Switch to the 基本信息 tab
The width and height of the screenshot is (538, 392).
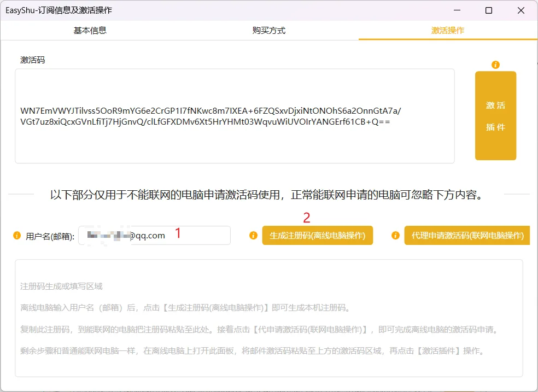click(90, 31)
